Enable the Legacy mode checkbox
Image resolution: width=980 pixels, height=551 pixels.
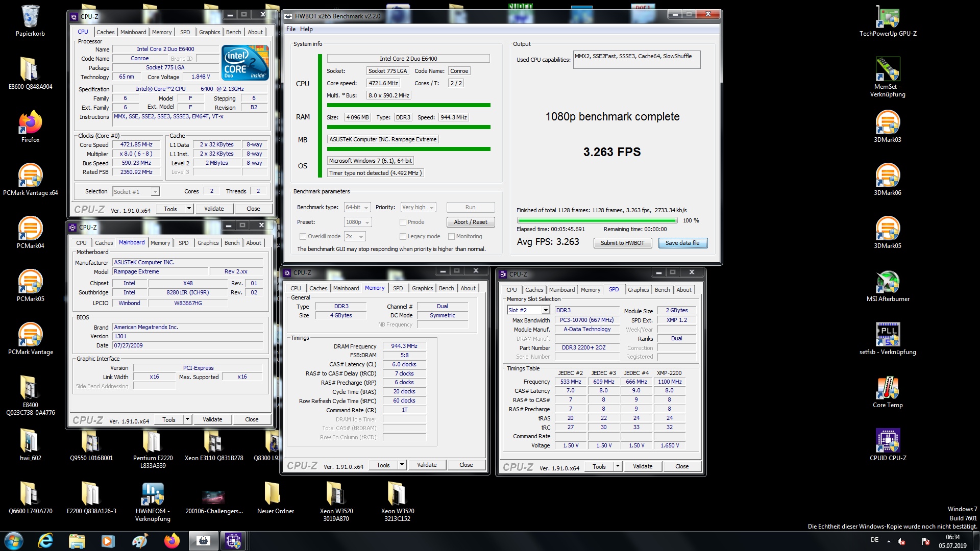point(403,237)
